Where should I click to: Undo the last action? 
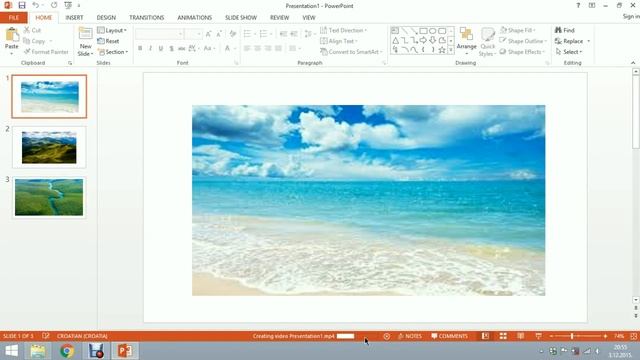[36, 5]
